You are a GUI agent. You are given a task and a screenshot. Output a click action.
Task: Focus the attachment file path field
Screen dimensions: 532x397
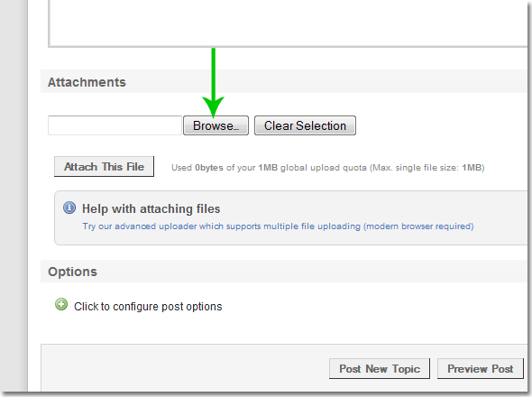click(115, 125)
